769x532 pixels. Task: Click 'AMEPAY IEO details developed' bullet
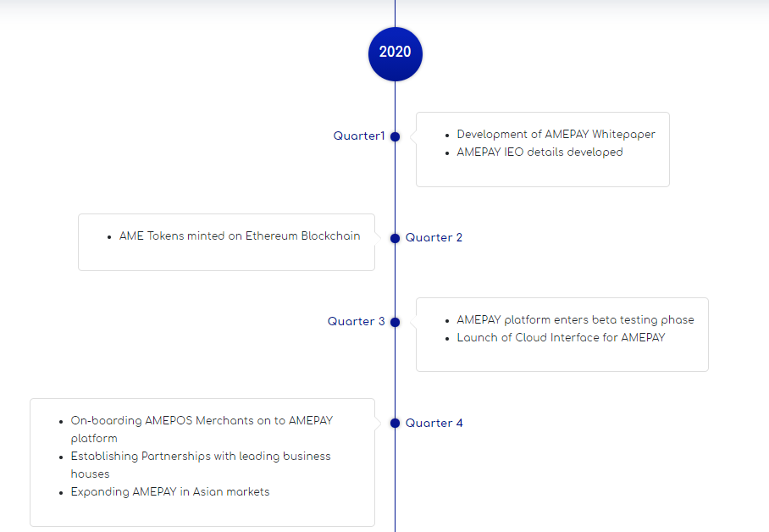540,152
